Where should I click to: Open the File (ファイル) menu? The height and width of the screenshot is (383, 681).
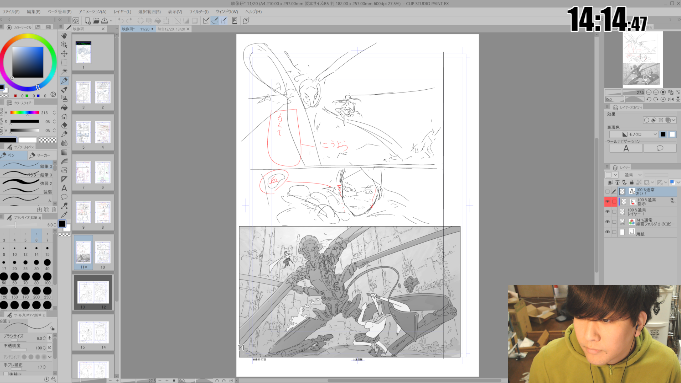click(x=12, y=12)
